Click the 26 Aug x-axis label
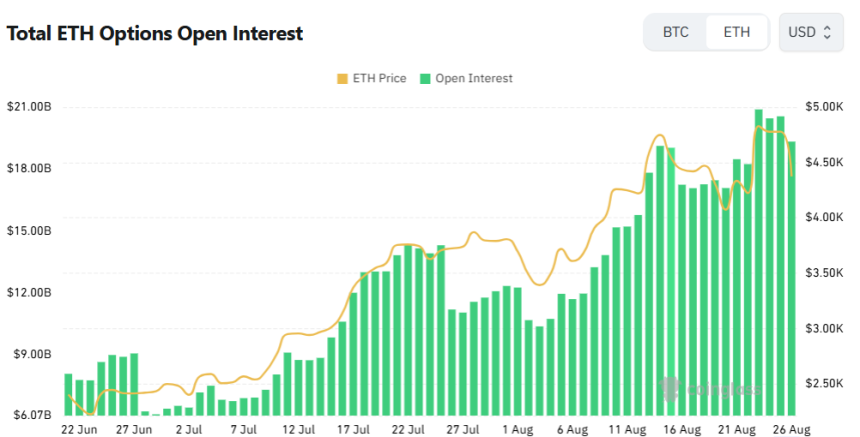 pos(790,430)
